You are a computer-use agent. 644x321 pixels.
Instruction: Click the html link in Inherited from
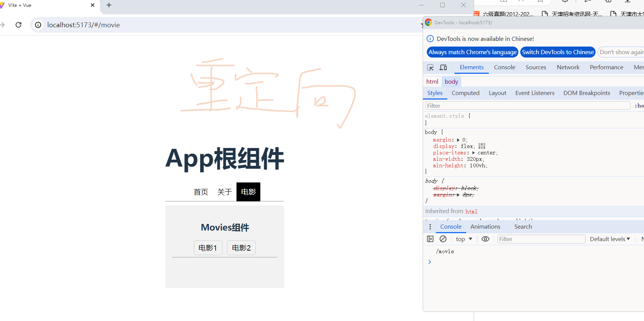(x=471, y=212)
